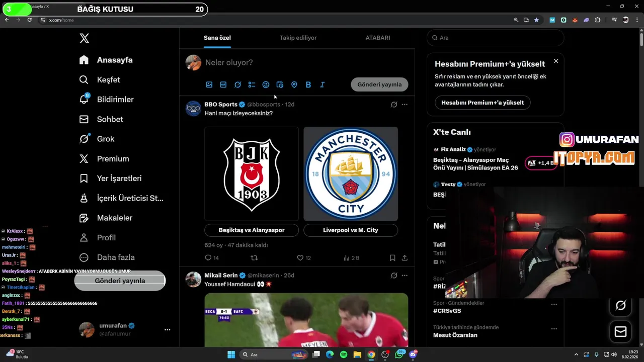Click the composer Gönderi yayınla button
The height and width of the screenshot is (362, 644).
coord(379,84)
